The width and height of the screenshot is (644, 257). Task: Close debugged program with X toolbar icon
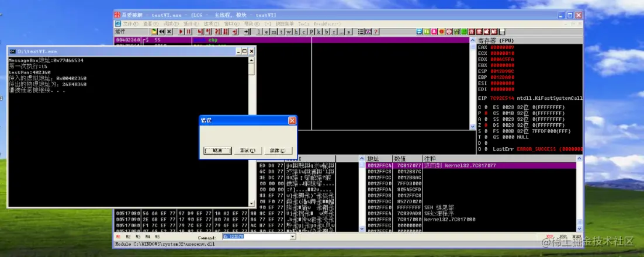[169, 32]
